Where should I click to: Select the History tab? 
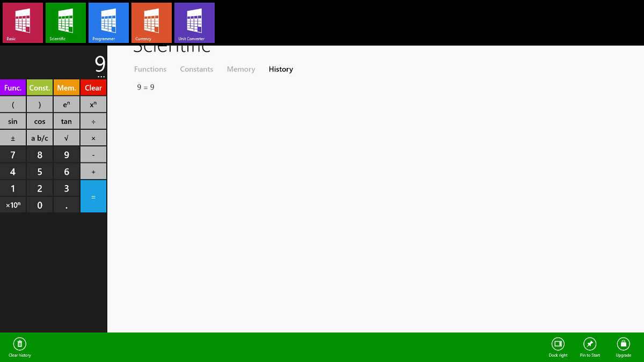tap(281, 69)
